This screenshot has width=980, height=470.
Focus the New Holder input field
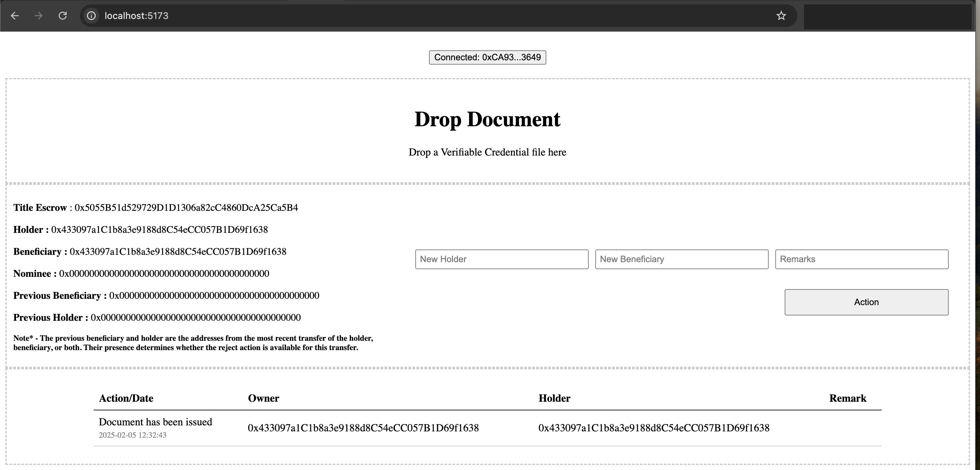(x=501, y=259)
